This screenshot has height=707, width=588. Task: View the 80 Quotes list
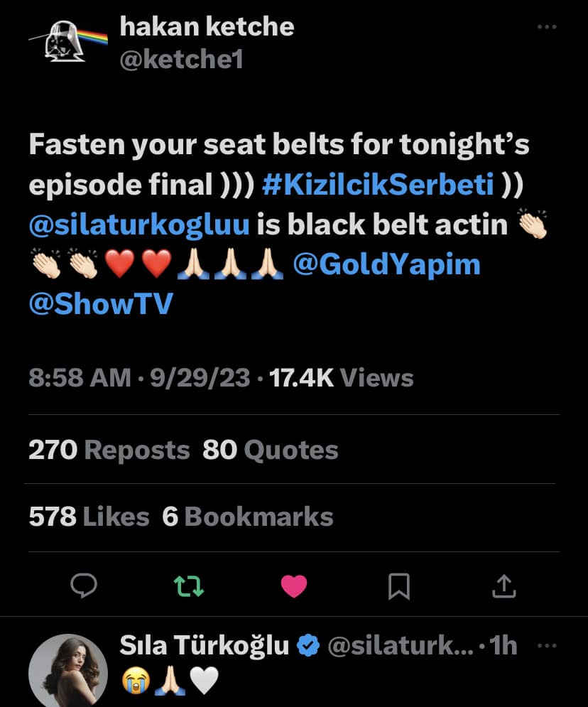click(x=271, y=450)
